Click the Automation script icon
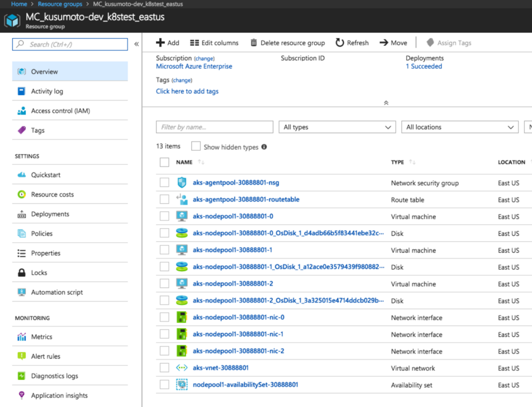Viewport: 532px width, 407px height. (x=22, y=292)
